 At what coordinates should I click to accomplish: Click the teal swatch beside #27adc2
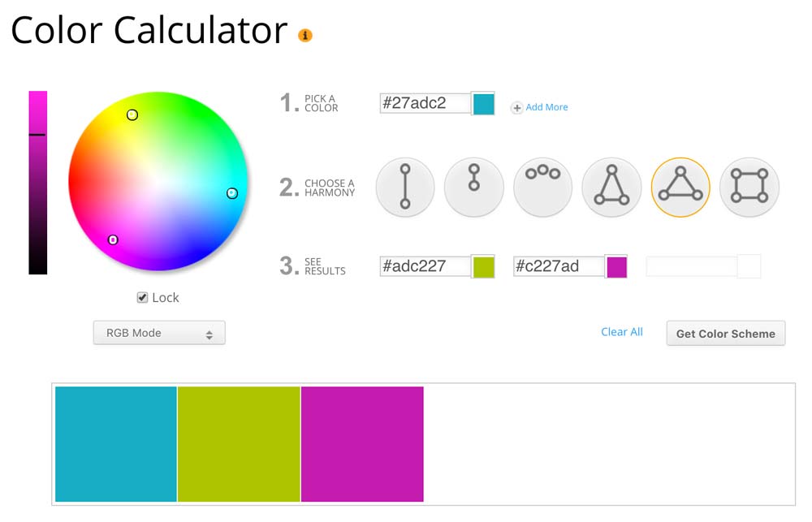485,103
